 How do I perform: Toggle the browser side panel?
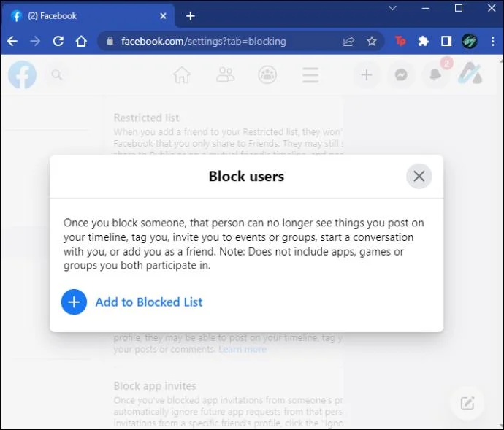(x=446, y=41)
